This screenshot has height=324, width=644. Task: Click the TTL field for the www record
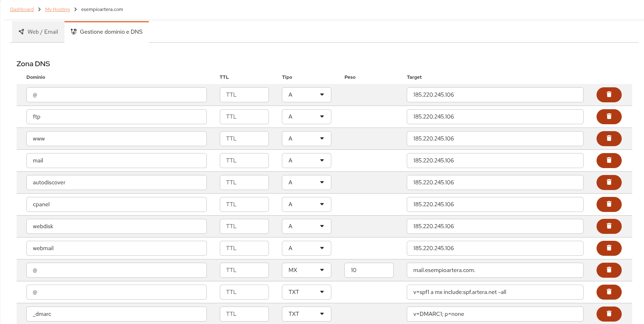pyautogui.click(x=244, y=138)
